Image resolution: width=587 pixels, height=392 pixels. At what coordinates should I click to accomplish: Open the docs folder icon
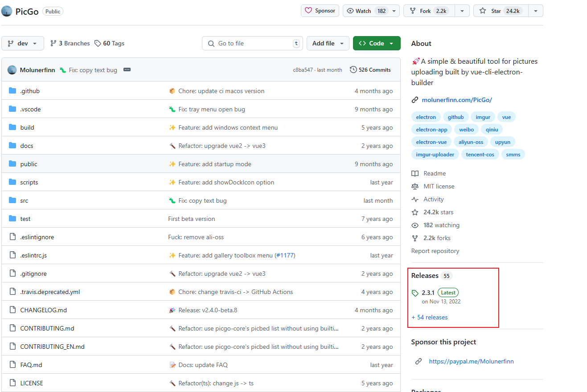tap(12, 146)
